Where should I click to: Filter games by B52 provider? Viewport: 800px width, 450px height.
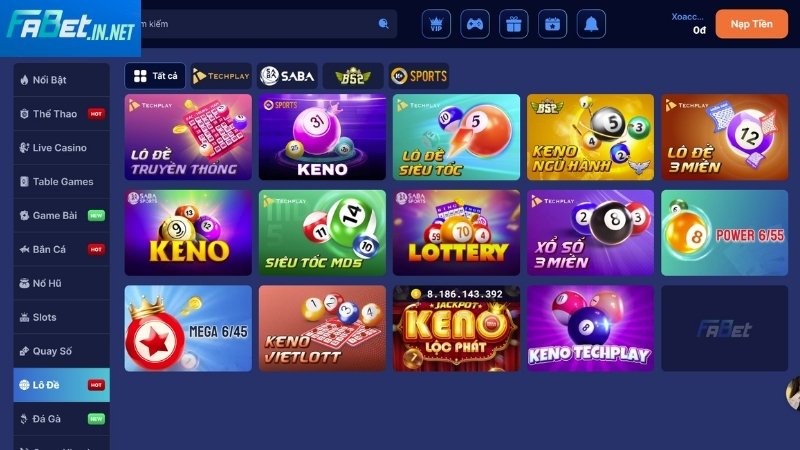(353, 76)
